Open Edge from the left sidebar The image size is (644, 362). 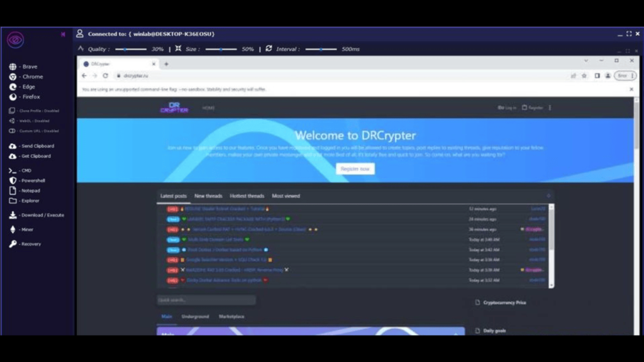point(23,87)
